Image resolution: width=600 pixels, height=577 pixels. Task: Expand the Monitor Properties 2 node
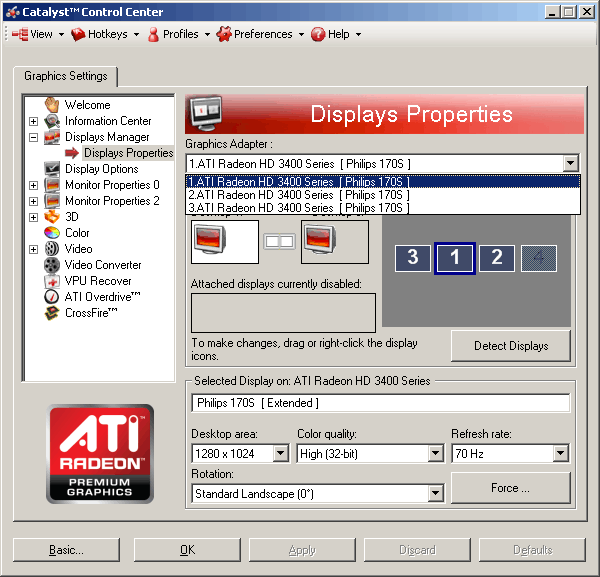34,201
